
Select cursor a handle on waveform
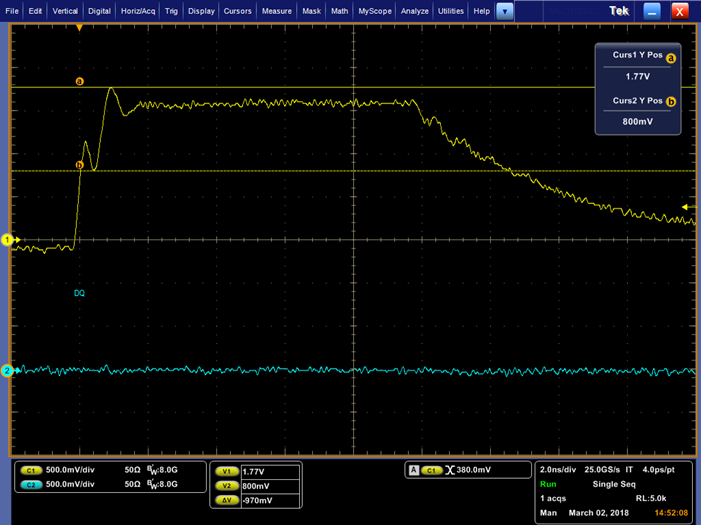80,81
